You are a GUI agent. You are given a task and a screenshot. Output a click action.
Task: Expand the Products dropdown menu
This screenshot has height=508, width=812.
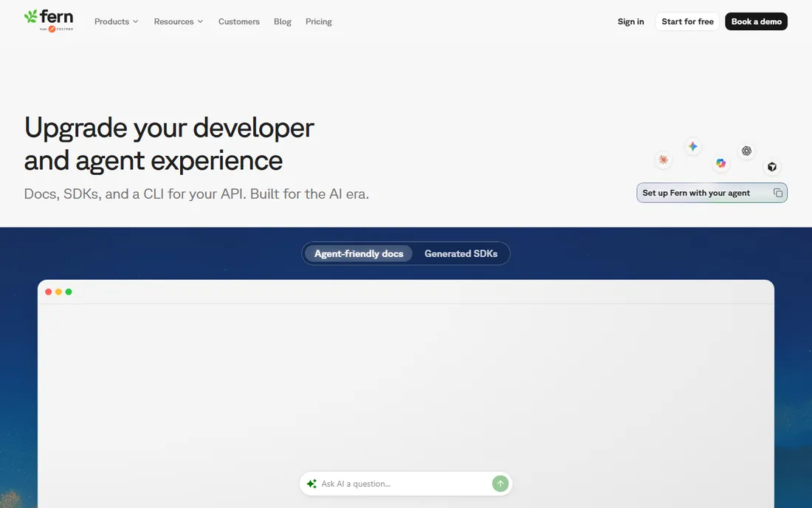(117, 21)
